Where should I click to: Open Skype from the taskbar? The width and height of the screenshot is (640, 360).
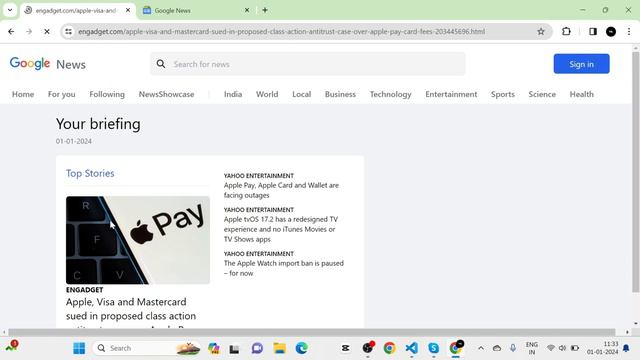coord(433,348)
